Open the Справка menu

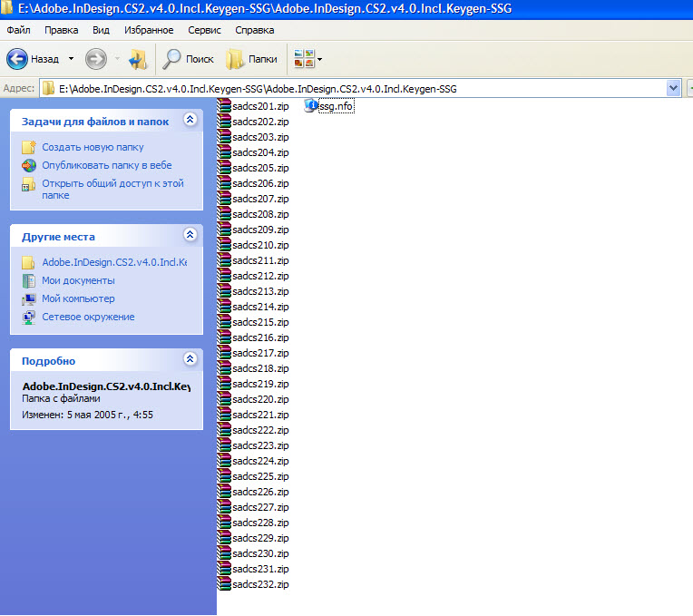point(255,30)
